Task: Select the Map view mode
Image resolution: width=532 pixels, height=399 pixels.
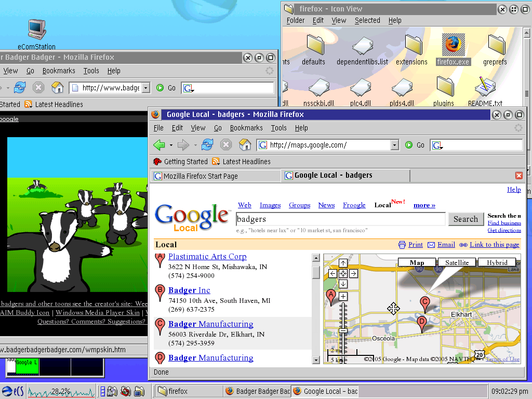Action: 417,262
